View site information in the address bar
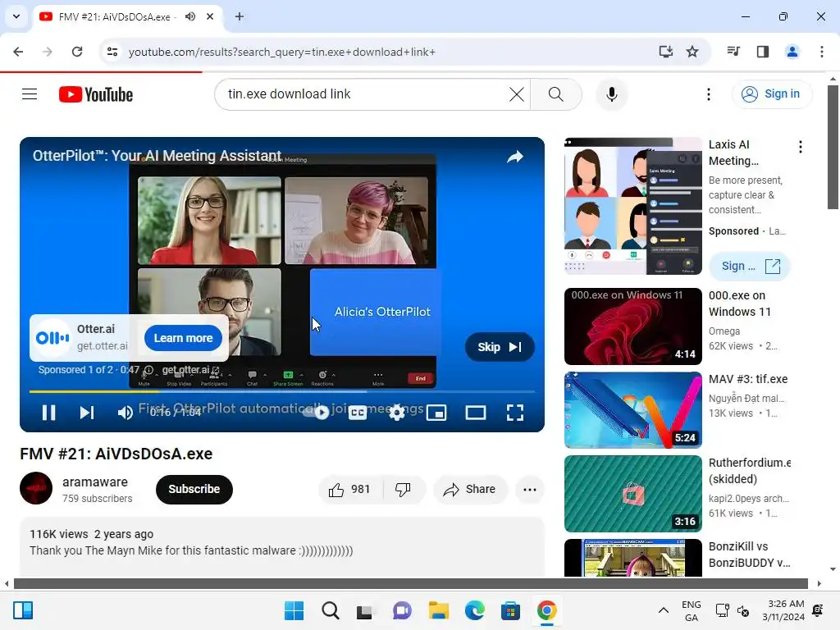Image resolution: width=840 pixels, height=630 pixels. tap(112, 52)
